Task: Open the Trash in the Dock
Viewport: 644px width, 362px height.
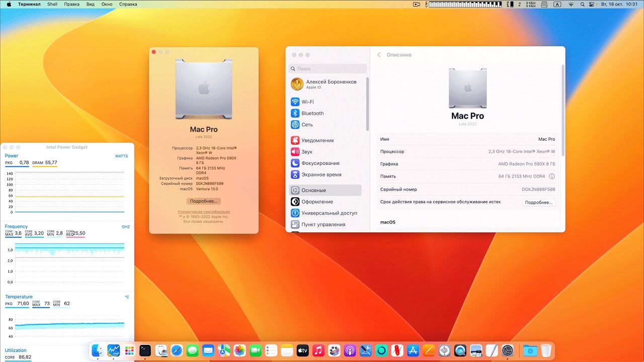Action: click(x=546, y=350)
